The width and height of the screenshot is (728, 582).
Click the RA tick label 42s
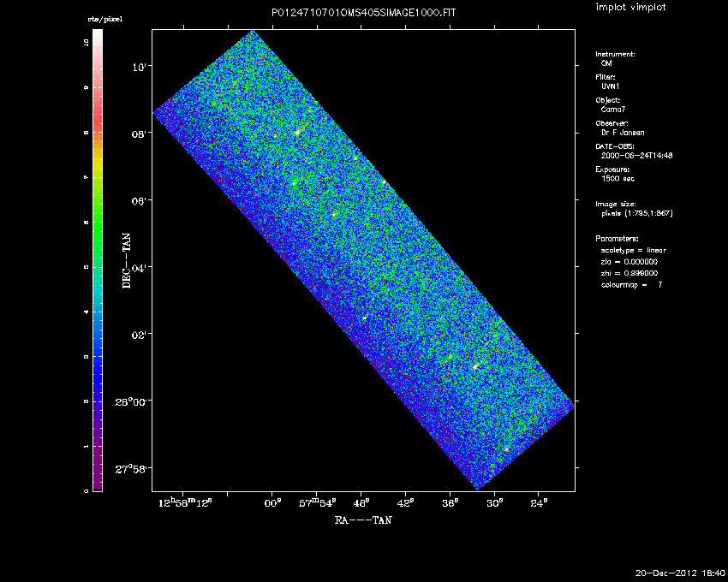coord(406,503)
